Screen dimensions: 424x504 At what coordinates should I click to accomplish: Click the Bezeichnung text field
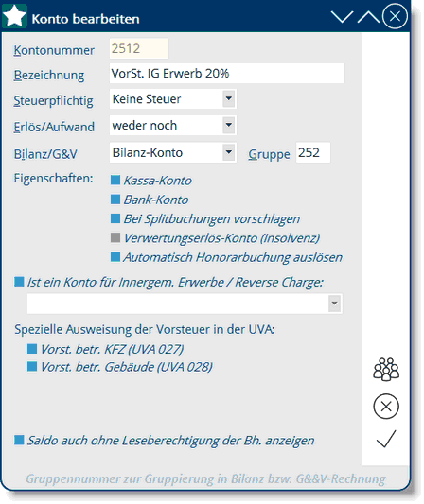coord(226,74)
